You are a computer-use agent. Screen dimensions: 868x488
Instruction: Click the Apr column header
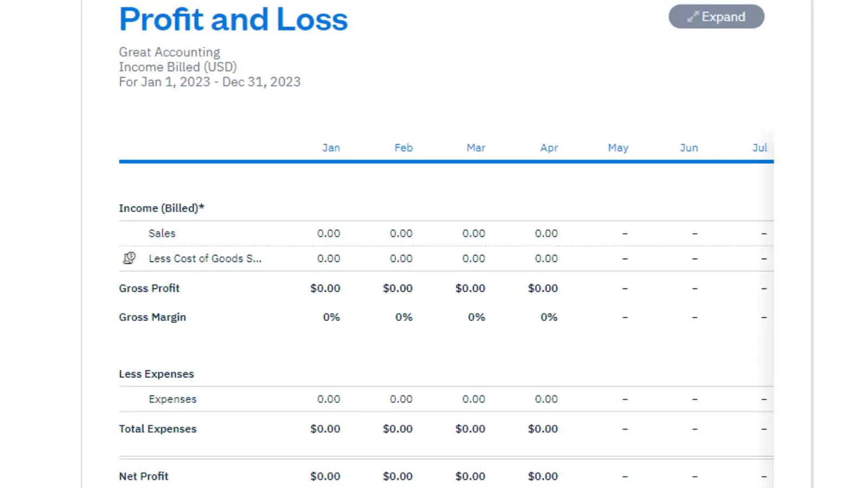coord(549,147)
